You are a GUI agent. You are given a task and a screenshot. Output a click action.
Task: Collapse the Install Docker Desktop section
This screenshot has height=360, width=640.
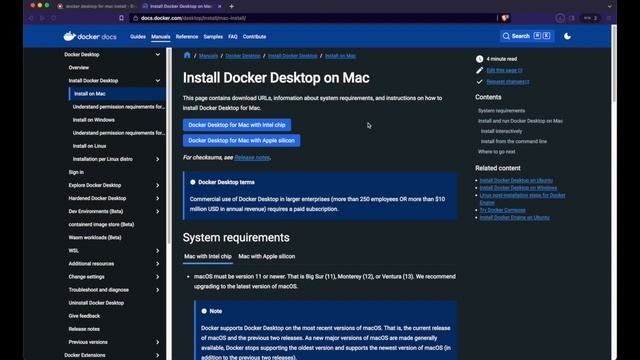pyautogui.click(x=158, y=80)
